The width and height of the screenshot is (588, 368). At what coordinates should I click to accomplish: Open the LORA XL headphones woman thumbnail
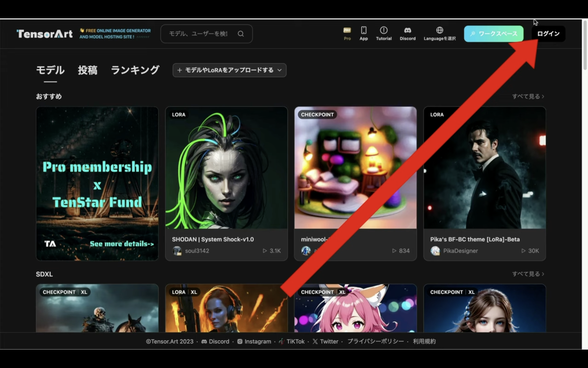click(226, 308)
